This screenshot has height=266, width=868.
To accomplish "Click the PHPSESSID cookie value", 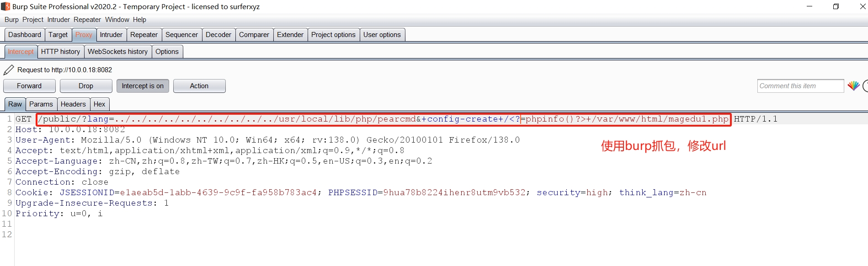I will pyautogui.click(x=454, y=192).
